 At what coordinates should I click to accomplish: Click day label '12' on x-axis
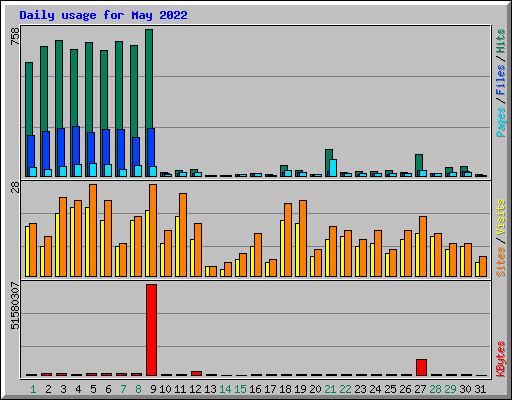click(195, 389)
